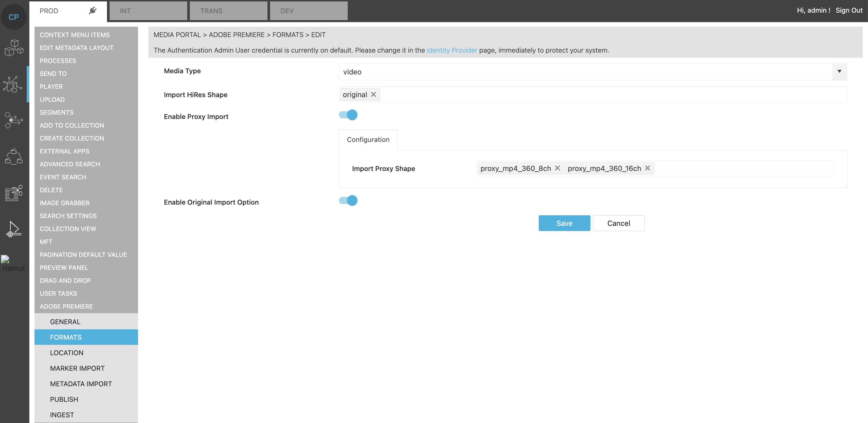
Task: Click the Identity Provider link
Action: coord(452,50)
